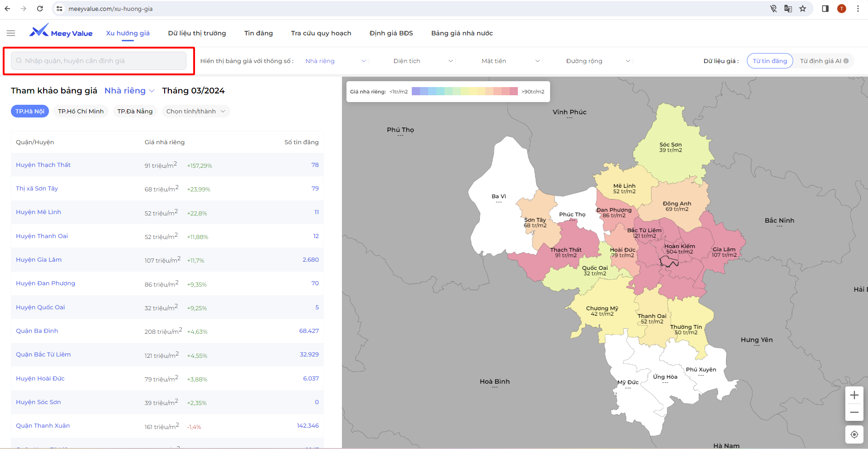Select the TP.Hồ Chí Minh city chip

81,111
